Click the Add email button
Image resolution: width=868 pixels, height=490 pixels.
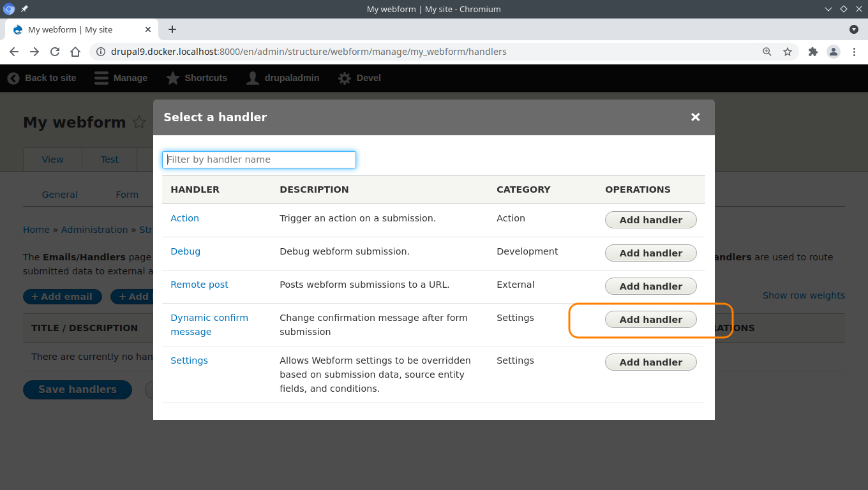click(62, 297)
